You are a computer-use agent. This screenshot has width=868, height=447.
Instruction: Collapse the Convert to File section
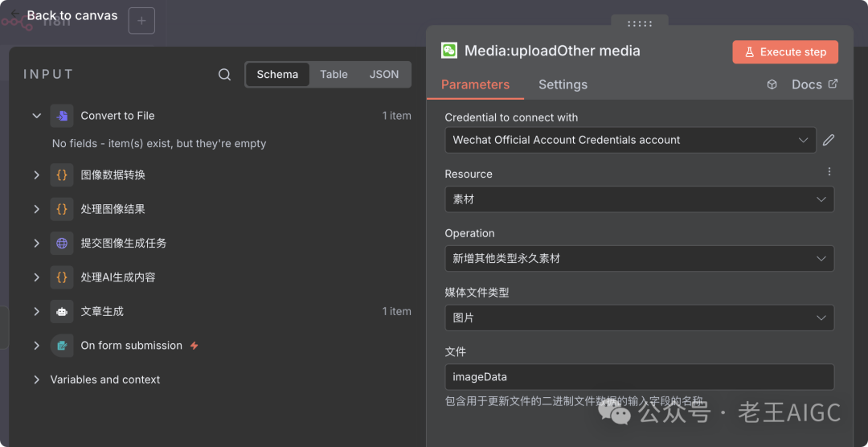(36, 116)
